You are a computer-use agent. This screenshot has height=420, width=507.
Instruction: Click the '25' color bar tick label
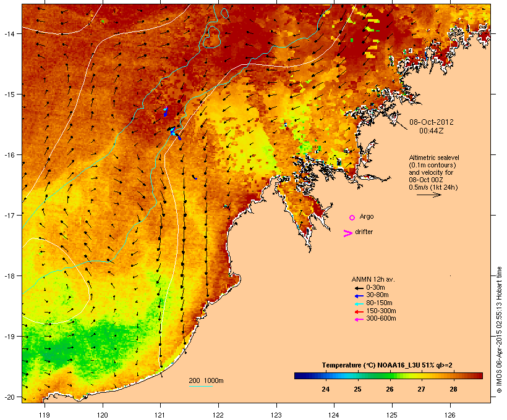(x=357, y=389)
